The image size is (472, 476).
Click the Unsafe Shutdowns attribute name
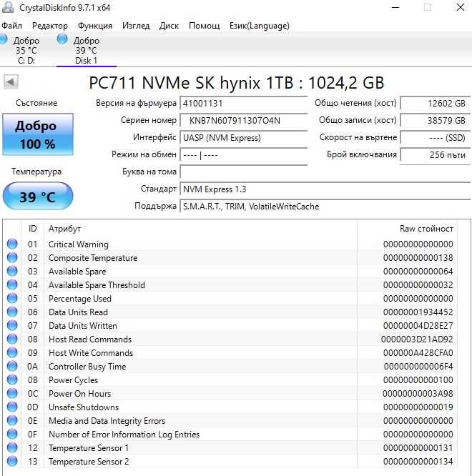point(84,407)
